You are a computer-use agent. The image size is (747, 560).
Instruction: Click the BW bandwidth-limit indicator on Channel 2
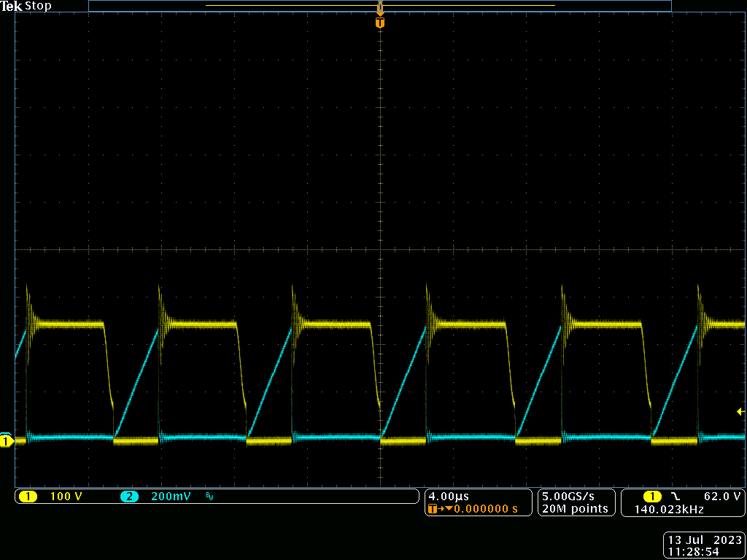pos(209,496)
